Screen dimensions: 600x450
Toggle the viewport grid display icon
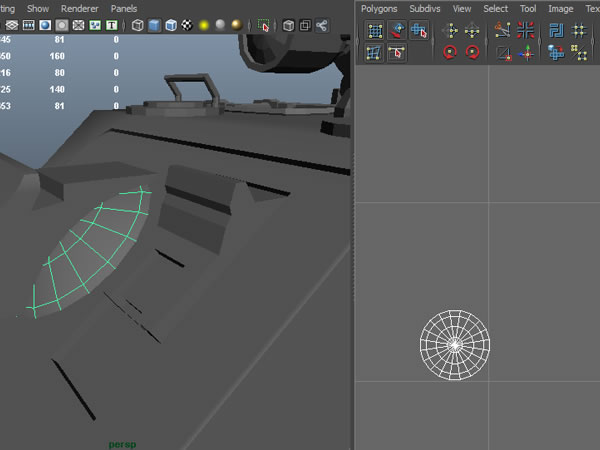pyautogui.click(x=12, y=25)
